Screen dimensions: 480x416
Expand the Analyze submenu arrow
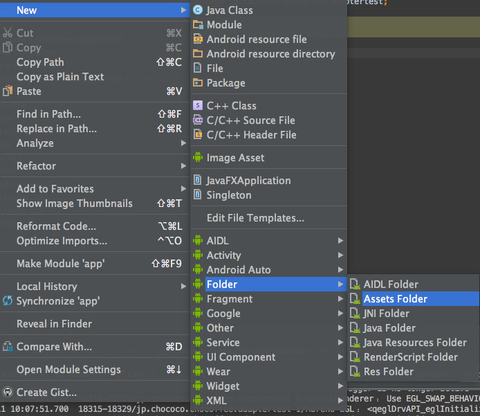point(183,143)
